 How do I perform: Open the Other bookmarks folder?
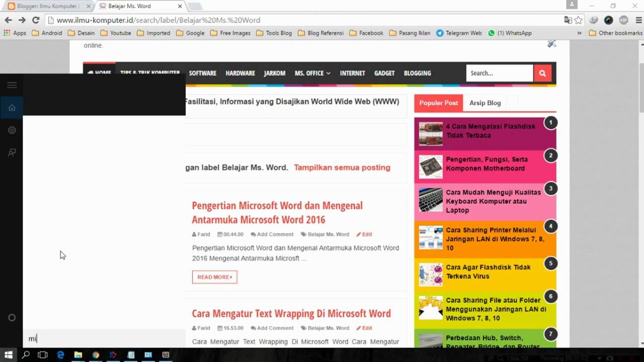(615, 33)
